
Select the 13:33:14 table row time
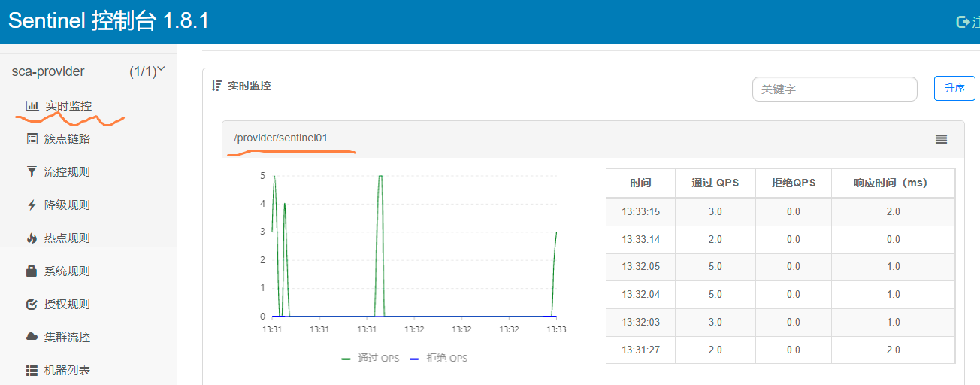click(640, 240)
